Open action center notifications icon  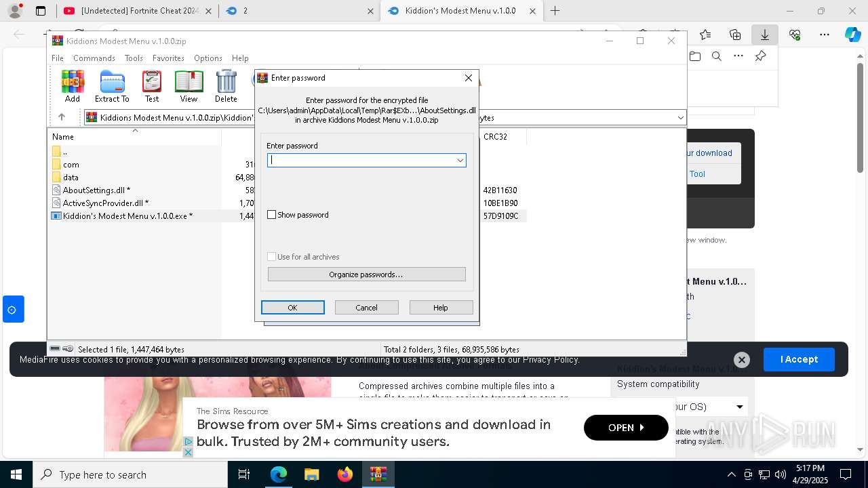point(846,474)
